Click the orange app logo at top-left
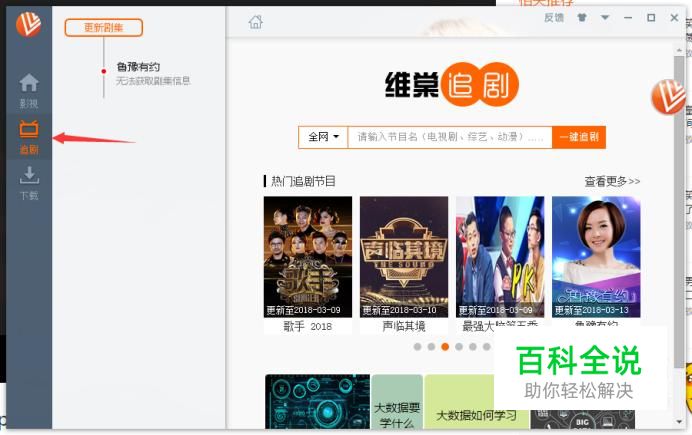 pos(28,24)
